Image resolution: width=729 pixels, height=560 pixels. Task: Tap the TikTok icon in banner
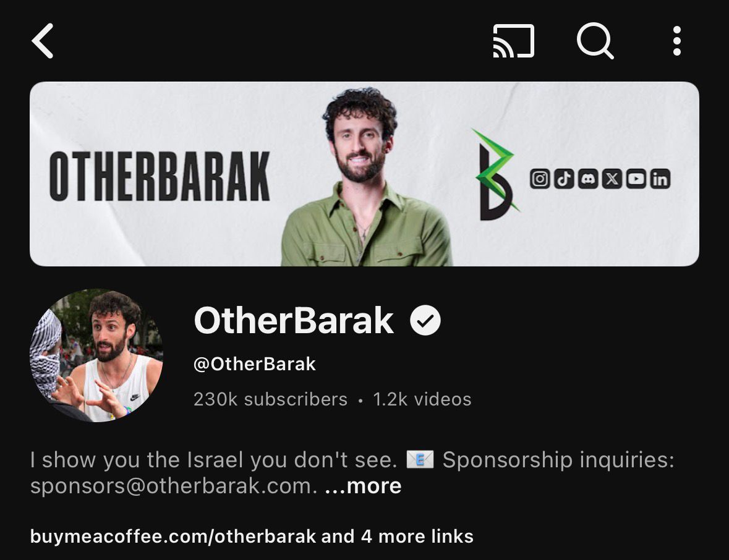tap(564, 179)
